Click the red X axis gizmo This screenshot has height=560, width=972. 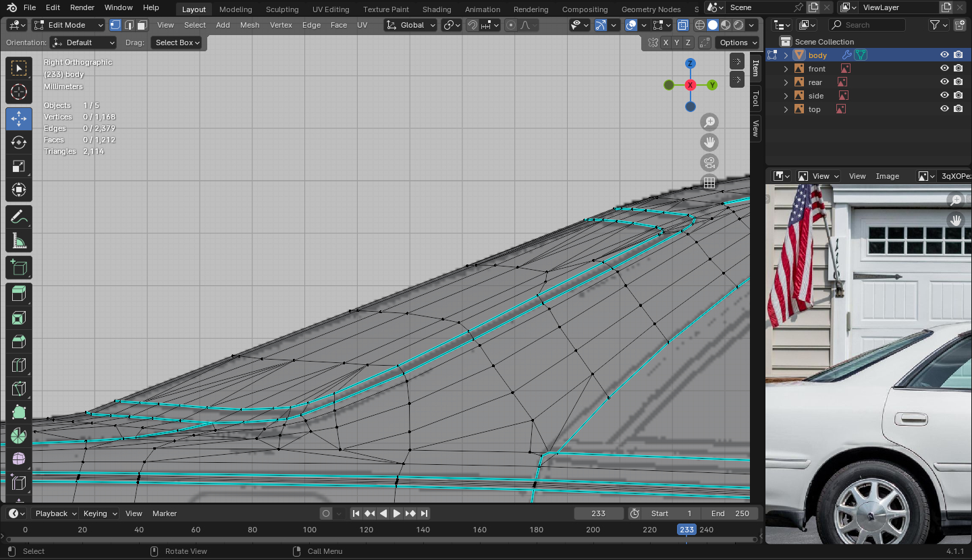[690, 85]
